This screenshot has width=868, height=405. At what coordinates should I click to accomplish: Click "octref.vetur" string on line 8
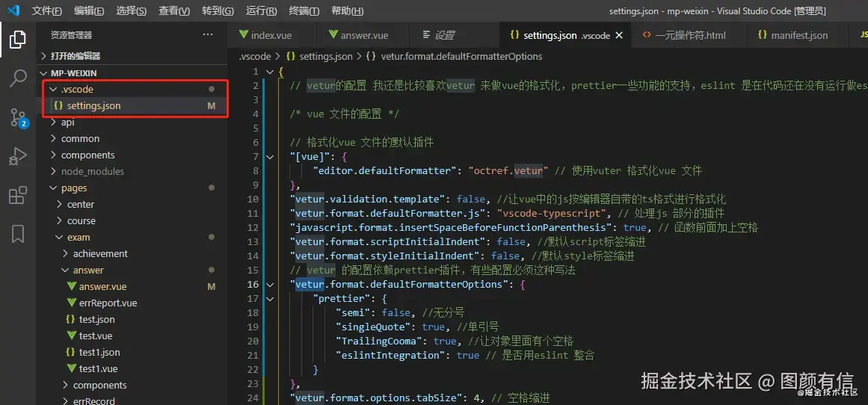click(x=508, y=170)
